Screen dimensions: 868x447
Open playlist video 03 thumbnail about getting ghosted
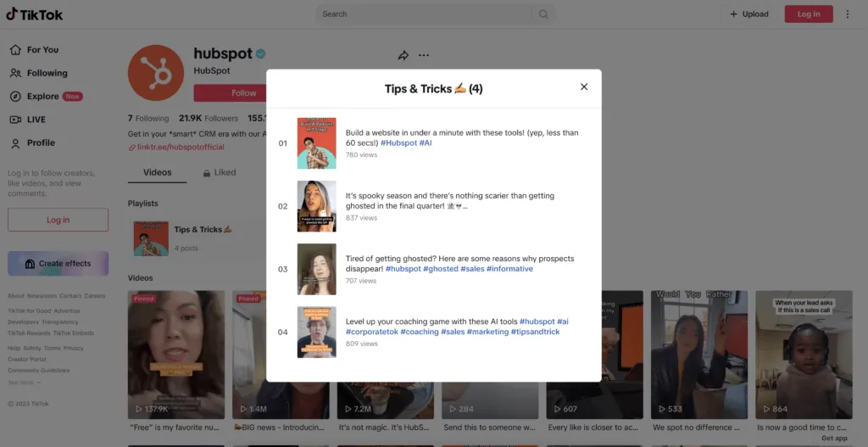(317, 269)
